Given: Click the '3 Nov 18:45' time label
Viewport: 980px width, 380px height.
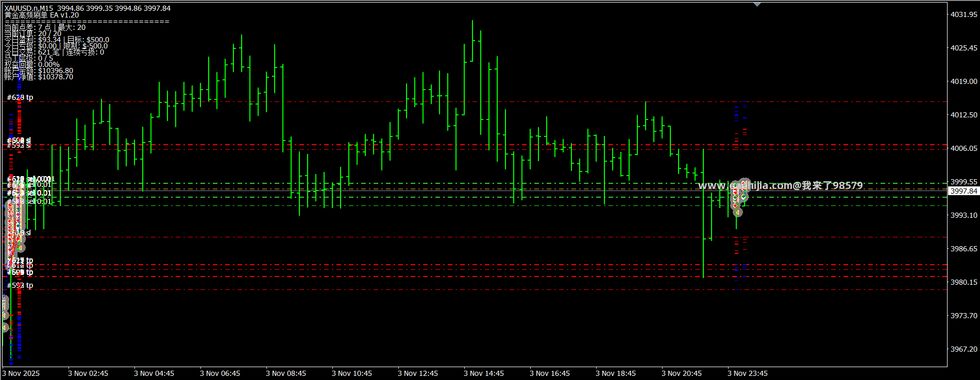Looking at the screenshot, I should (x=616, y=373).
